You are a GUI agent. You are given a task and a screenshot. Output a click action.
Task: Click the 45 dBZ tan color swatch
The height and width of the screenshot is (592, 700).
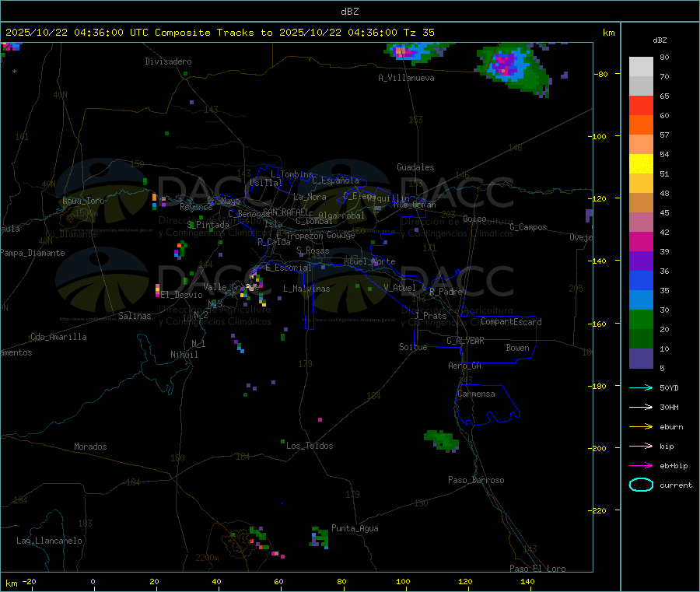(x=641, y=203)
